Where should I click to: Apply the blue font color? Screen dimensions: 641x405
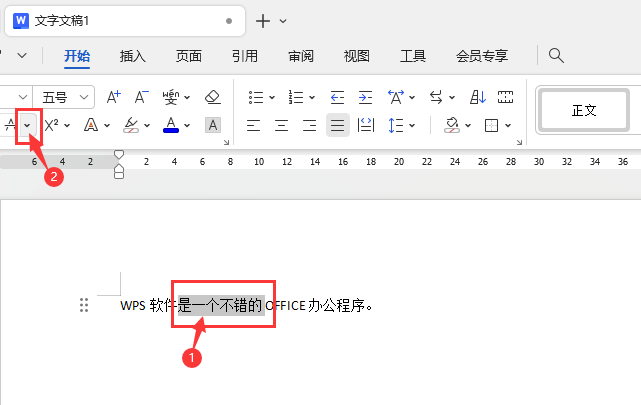pos(171,125)
